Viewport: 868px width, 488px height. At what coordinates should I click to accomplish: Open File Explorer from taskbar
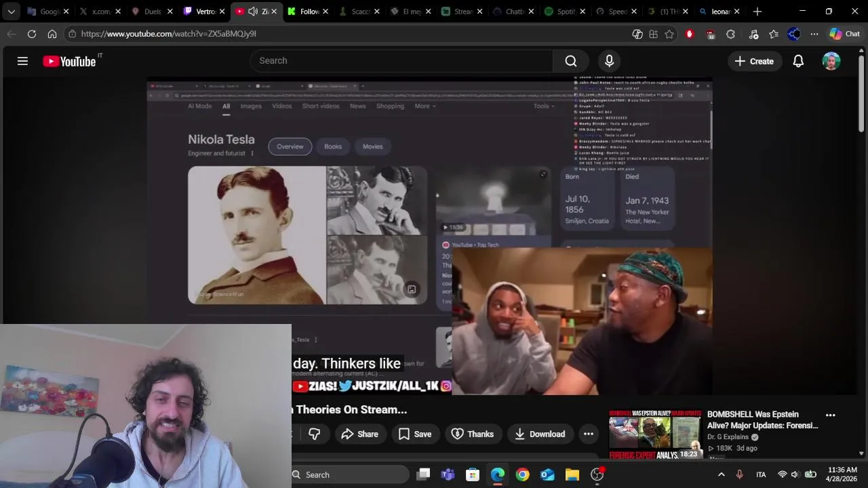click(x=572, y=474)
